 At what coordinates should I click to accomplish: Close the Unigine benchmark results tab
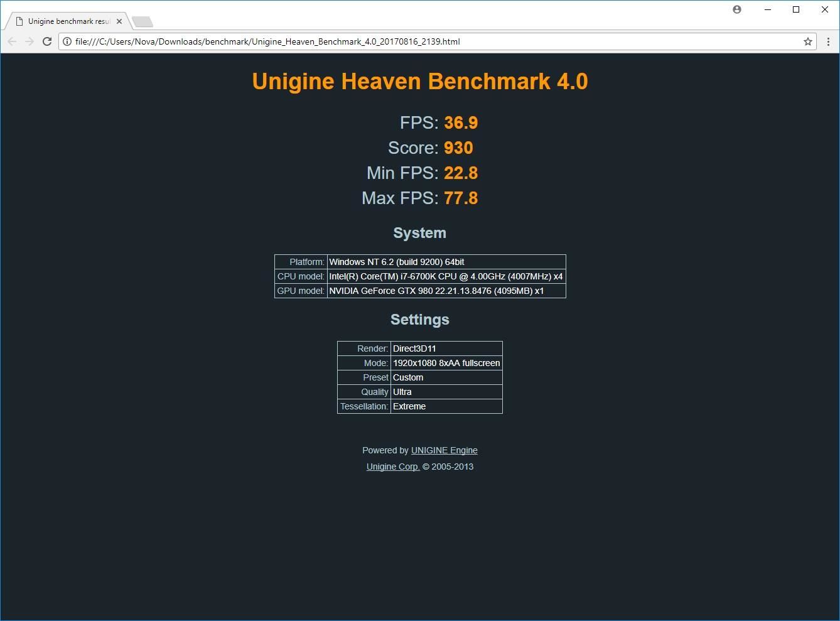click(119, 21)
